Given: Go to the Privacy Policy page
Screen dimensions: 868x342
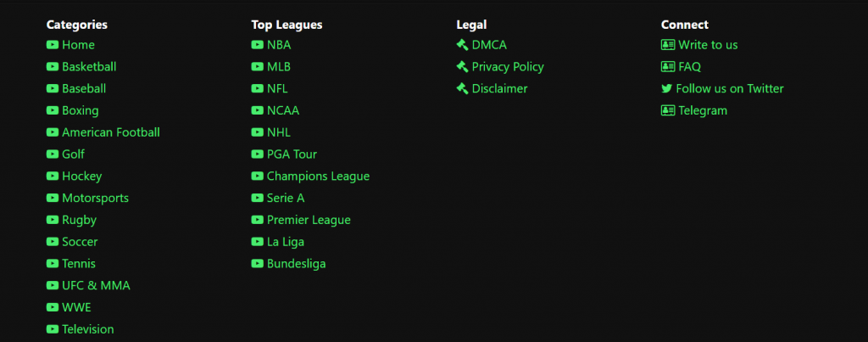Looking at the screenshot, I should point(508,66).
